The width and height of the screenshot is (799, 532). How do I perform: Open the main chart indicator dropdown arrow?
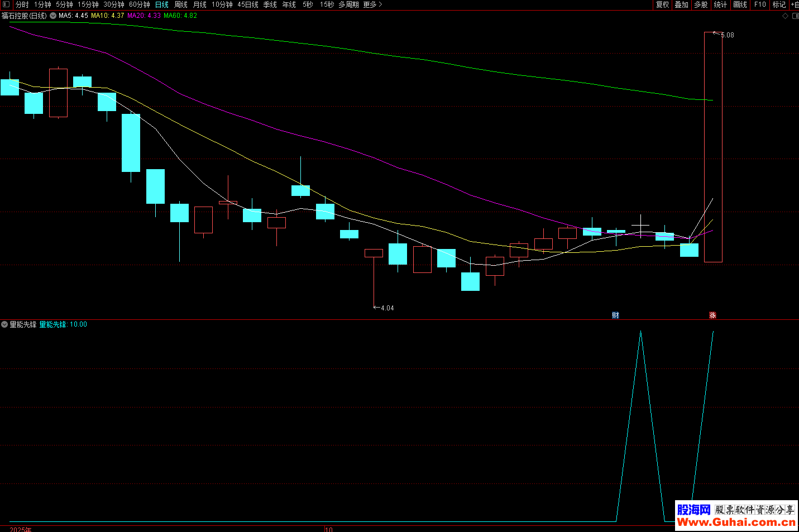tap(53, 16)
